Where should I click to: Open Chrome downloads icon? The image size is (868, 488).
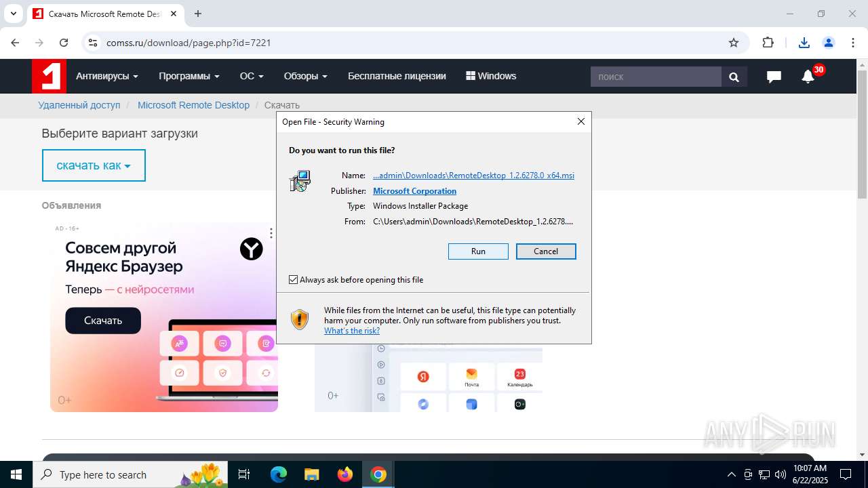804,43
